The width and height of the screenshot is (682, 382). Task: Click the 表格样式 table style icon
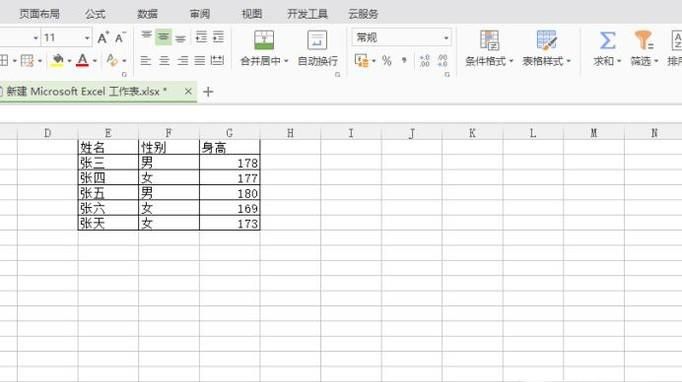(547, 40)
